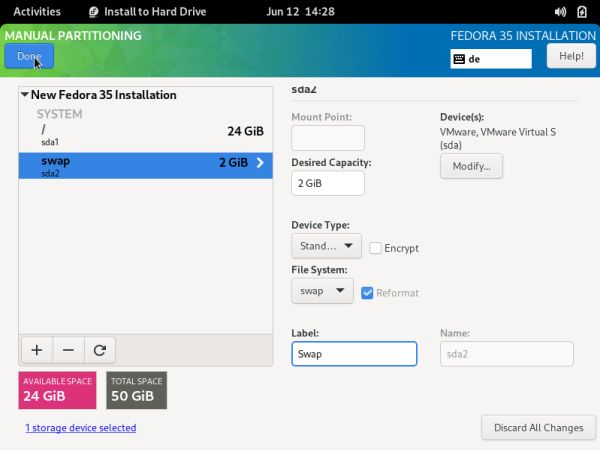Click the FEDORA 35 INSTALLATION heading
Image resolution: width=600 pixels, height=450 pixels.
click(523, 36)
